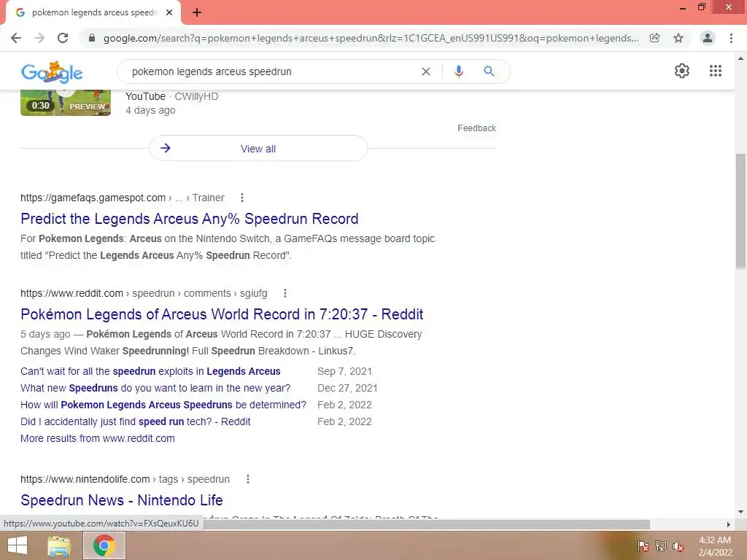747x560 pixels.
Task: Click the vertical scrollbar thumb
Action: point(740,211)
